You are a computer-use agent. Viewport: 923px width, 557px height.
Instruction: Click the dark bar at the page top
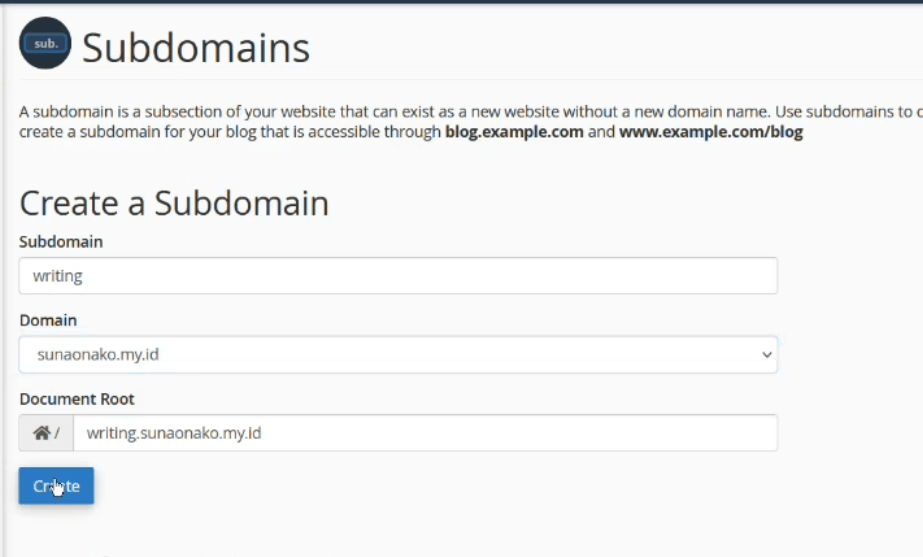[x=461, y=2]
